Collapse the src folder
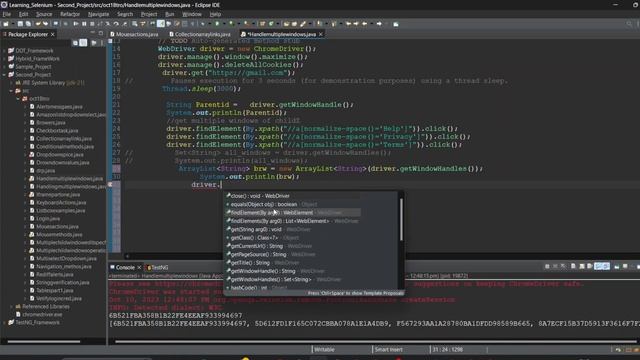640x360 pixels. pyautogui.click(x=11, y=91)
